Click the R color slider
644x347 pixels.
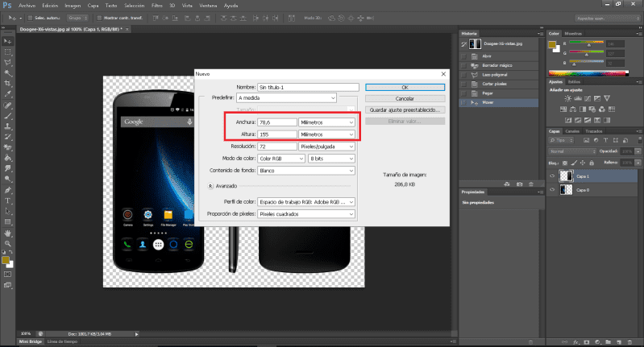(x=587, y=43)
